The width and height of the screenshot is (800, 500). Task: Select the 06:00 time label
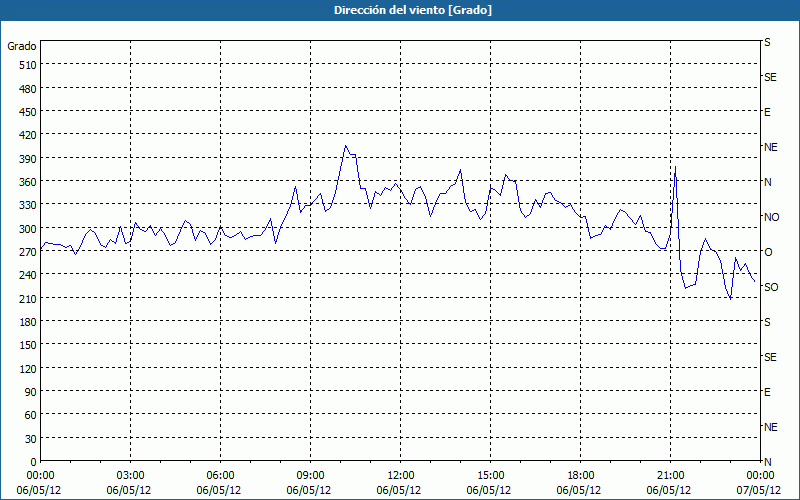click(x=220, y=476)
